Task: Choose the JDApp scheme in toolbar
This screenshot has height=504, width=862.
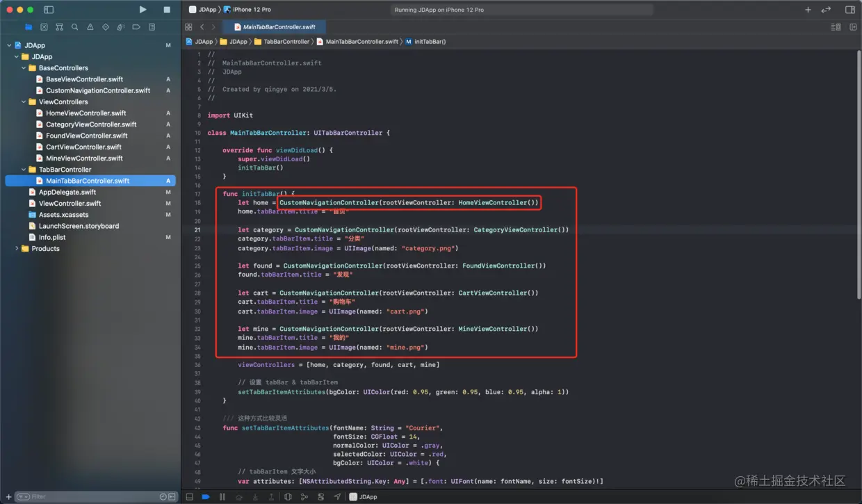Action: coord(203,10)
